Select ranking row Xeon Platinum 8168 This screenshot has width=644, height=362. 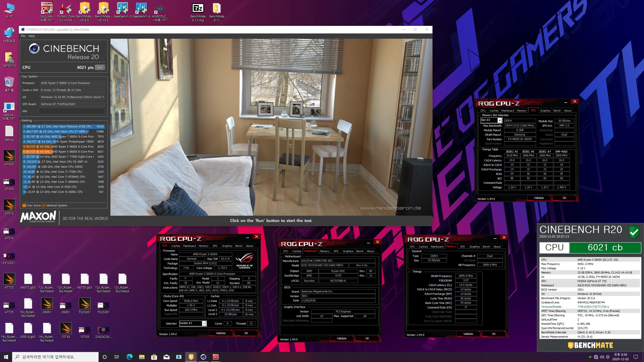tap(63, 126)
